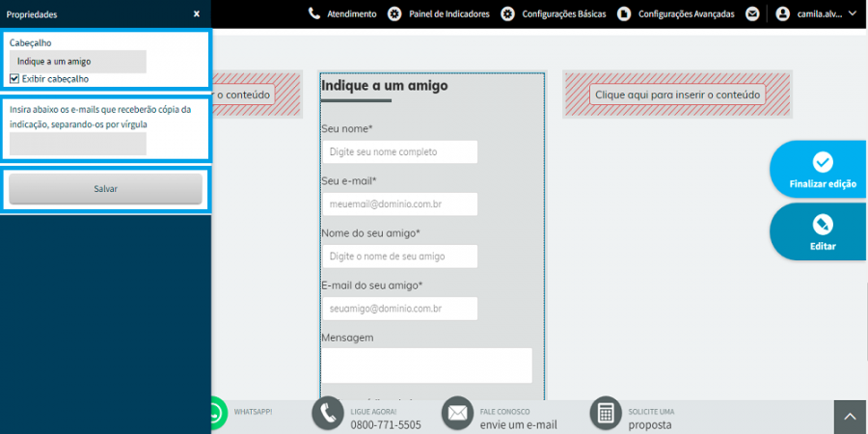The image size is (868, 434).
Task: Click the Seu nome input field
Action: coord(399,151)
